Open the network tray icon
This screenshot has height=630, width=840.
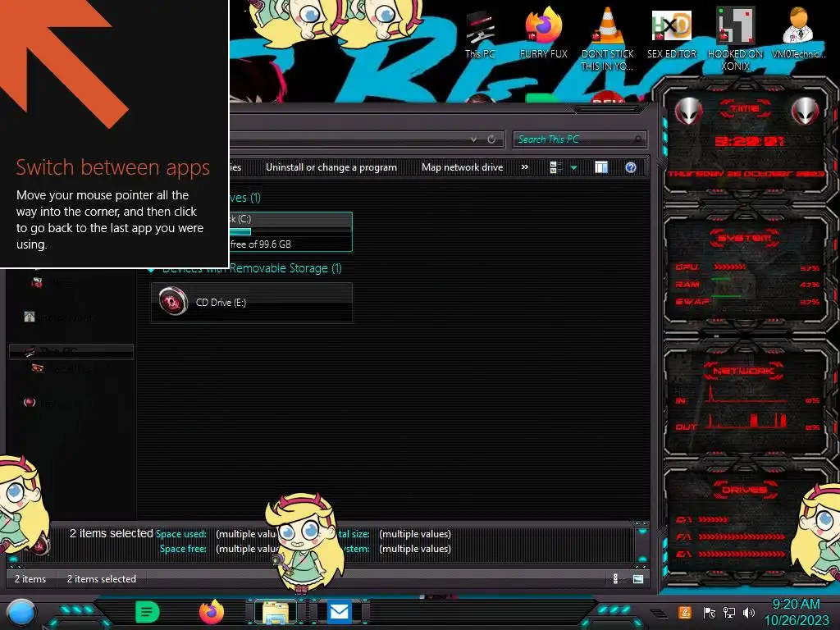(x=729, y=612)
